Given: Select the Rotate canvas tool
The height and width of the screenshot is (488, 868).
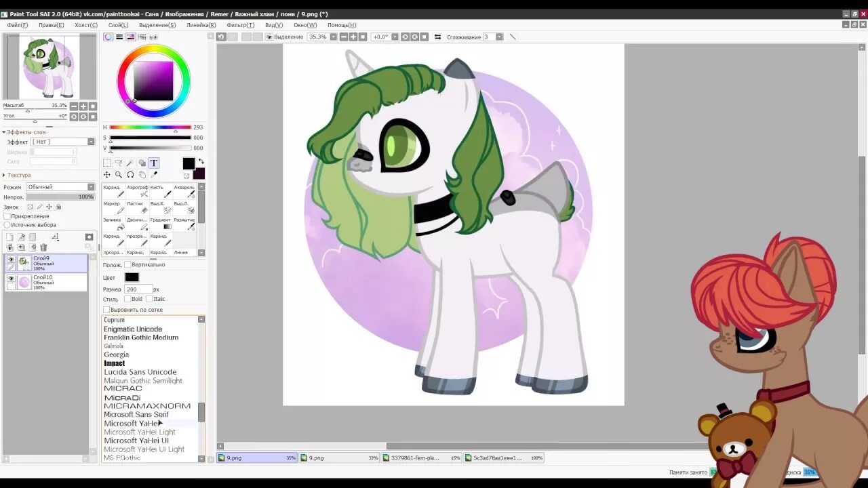Looking at the screenshot, I should (x=130, y=174).
